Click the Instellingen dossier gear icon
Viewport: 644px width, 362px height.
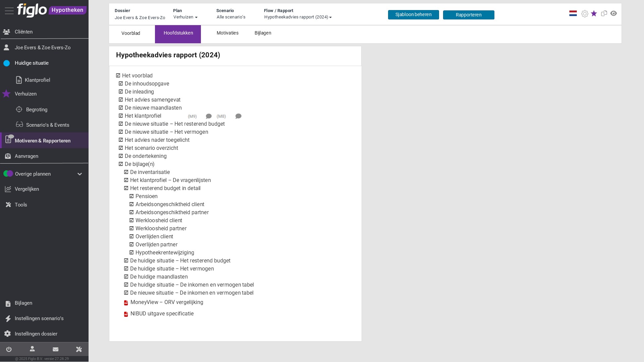(x=7, y=334)
